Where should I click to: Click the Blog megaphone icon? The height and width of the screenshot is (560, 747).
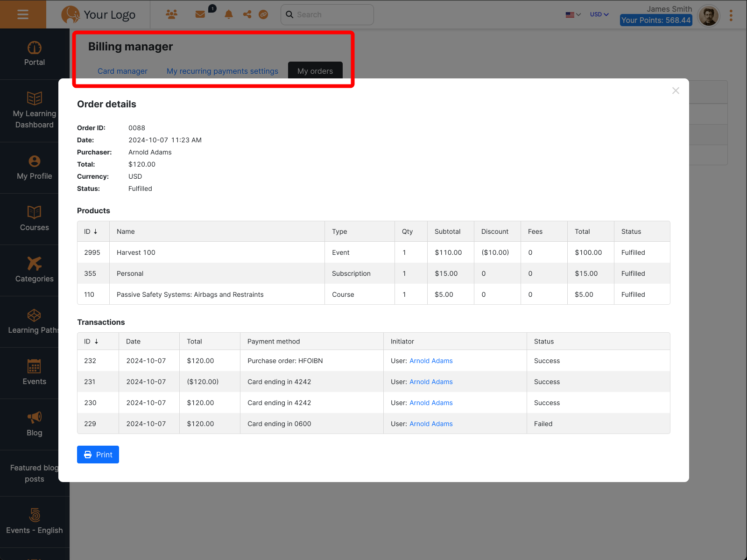[34, 417]
